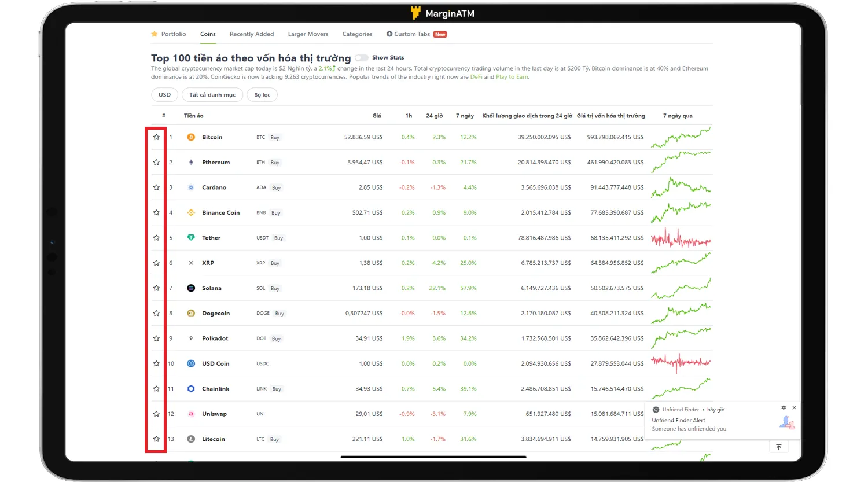Open the Unfriend Finder Alert notification
Viewport: 868px width, 482px height.
722,420
